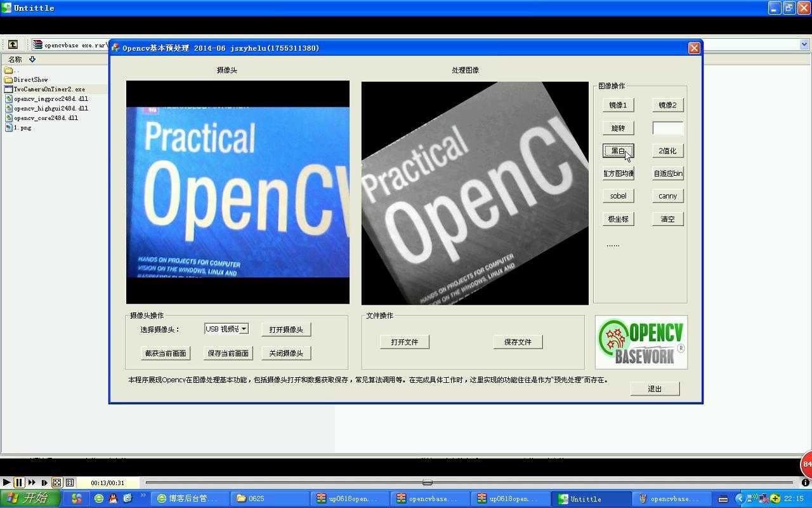Close the Opencv基本预处理 dialog
Screen dimensions: 812x508
tap(694, 48)
